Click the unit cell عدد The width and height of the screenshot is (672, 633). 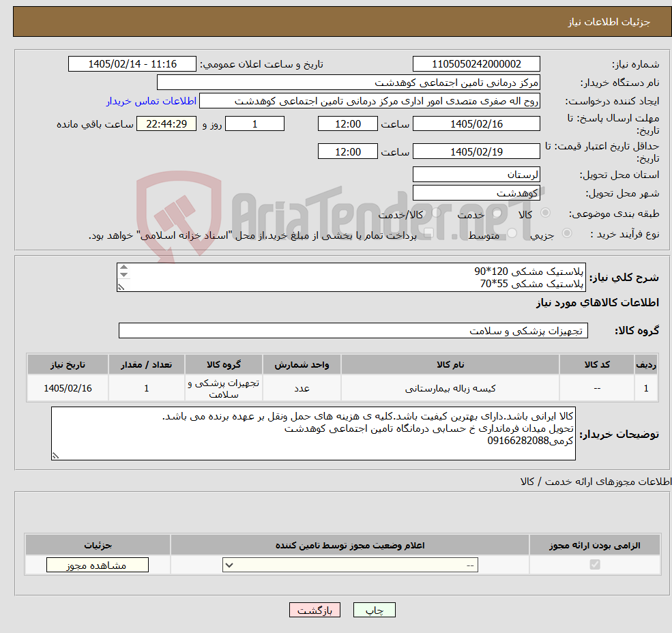coord(302,388)
